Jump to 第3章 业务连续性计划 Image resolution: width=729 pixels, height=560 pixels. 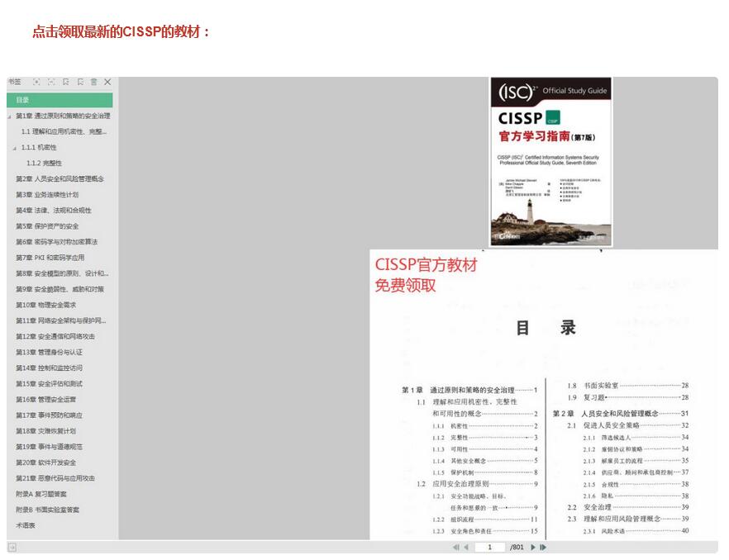(x=47, y=195)
